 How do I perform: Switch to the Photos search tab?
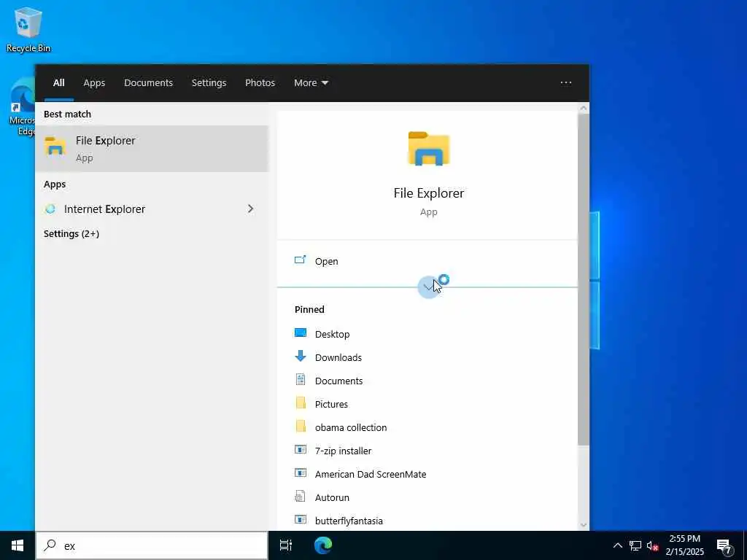click(260, 82)
